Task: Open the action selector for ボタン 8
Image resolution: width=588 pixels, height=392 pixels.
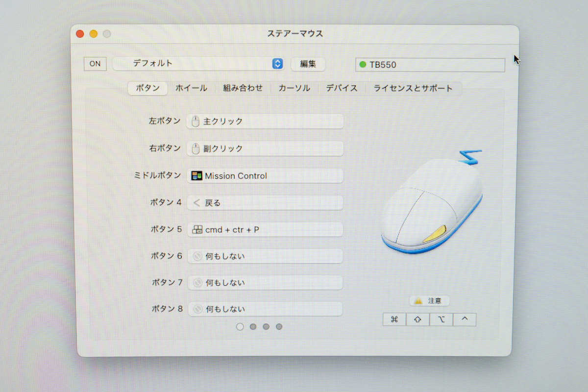Action: (x=265, y=309)
